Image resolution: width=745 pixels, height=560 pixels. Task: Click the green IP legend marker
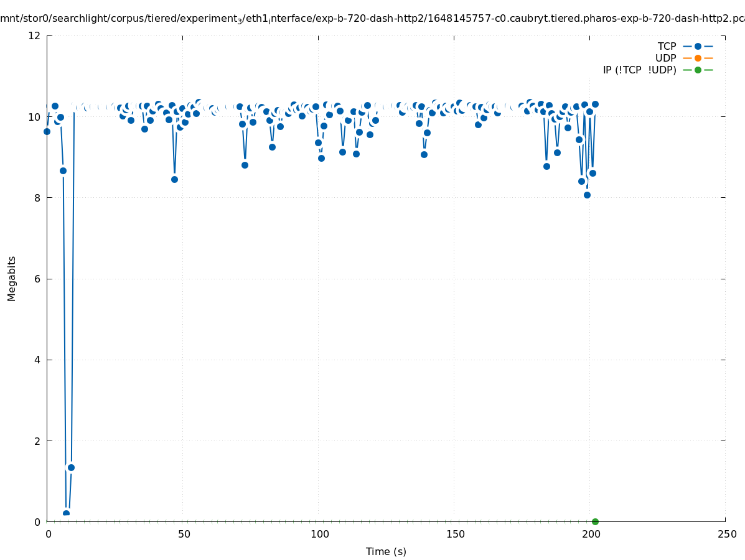click(x=698, y=70)
